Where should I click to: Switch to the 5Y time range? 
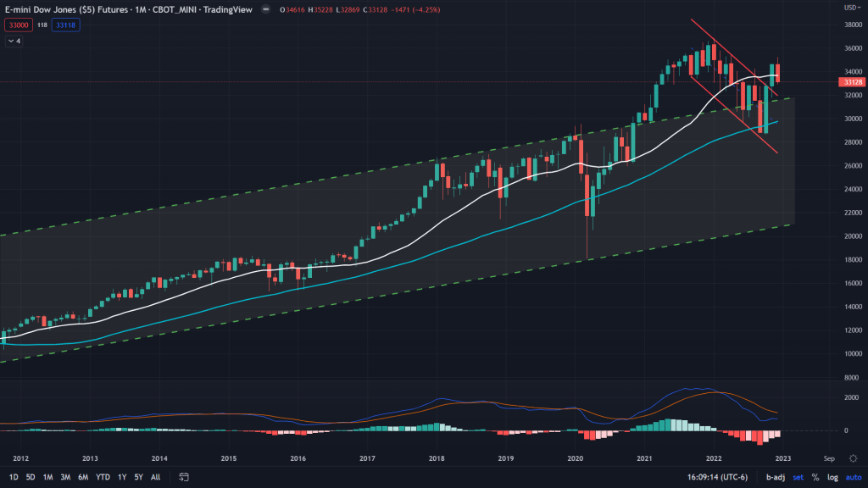138,477
